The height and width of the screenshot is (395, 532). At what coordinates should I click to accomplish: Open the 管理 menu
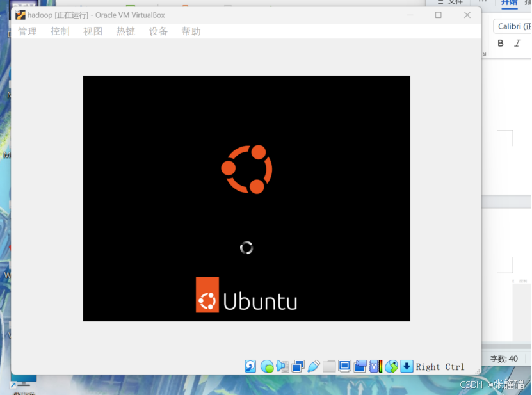28,31
